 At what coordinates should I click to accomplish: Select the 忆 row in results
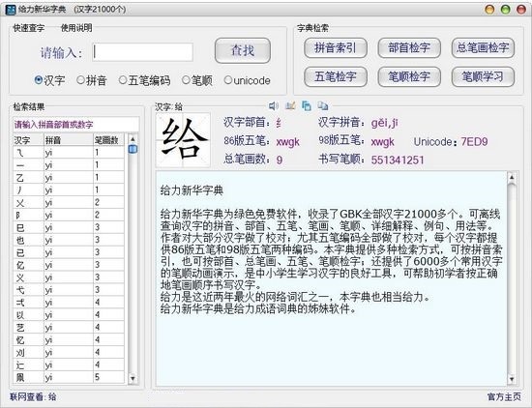(69, 339)
